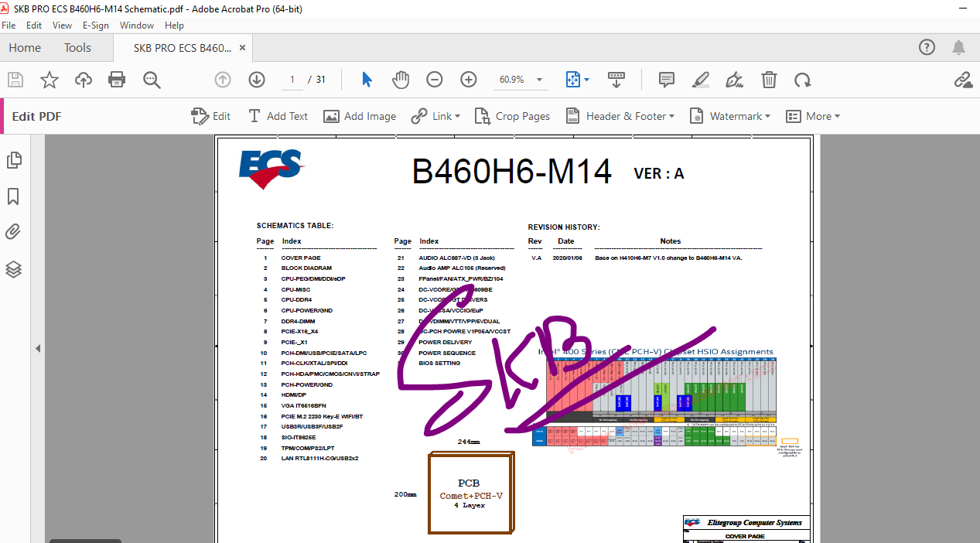Go to next page with down arrow
980x543 pixels.
click(x=257, y=80)
